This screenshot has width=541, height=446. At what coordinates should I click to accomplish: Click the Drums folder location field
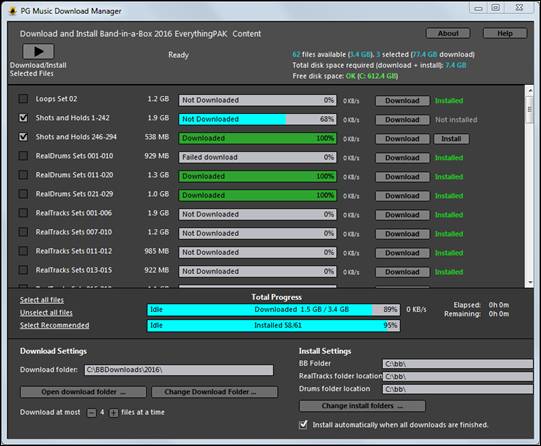[x=458, y=389]
